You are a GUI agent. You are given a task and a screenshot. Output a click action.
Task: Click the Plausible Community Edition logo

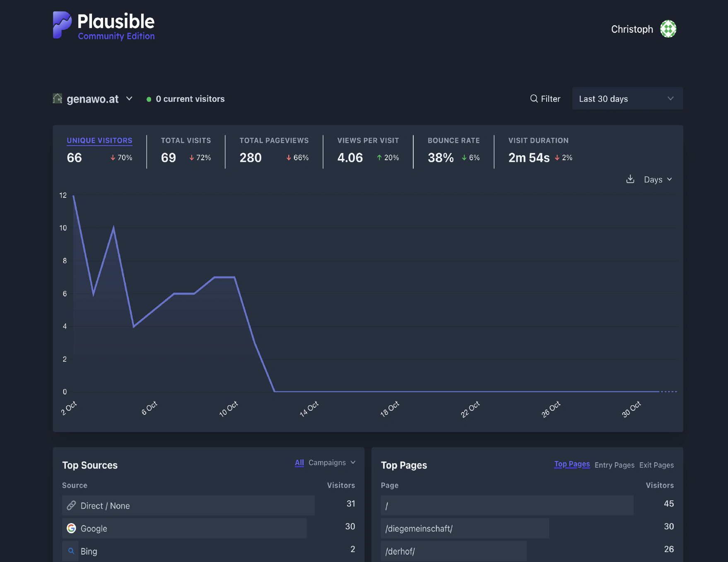104,25
